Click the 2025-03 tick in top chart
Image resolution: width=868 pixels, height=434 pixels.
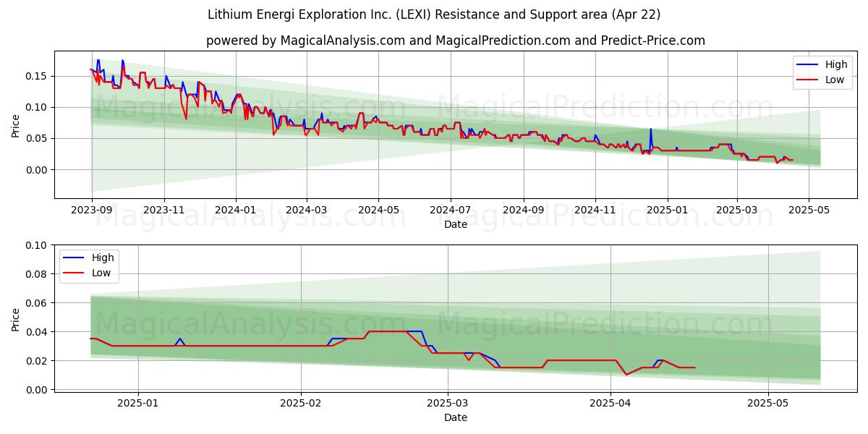[738, 210]
